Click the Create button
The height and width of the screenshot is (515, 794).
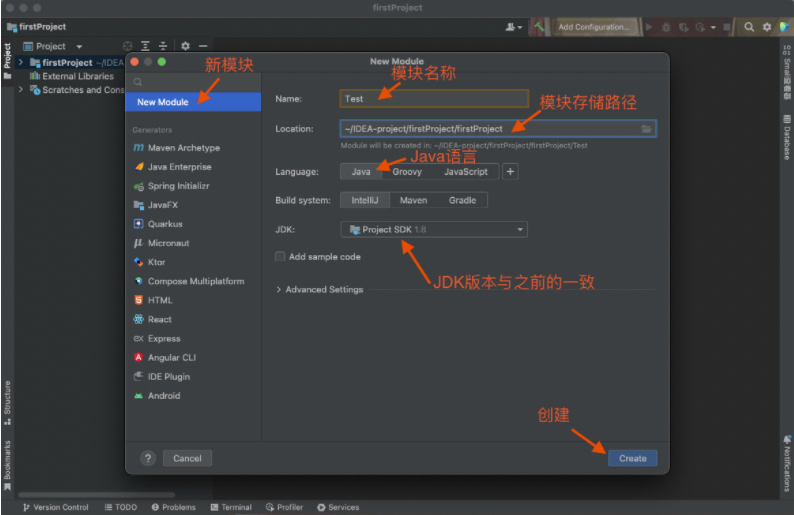pyautogui.click(x=632, y=458)
